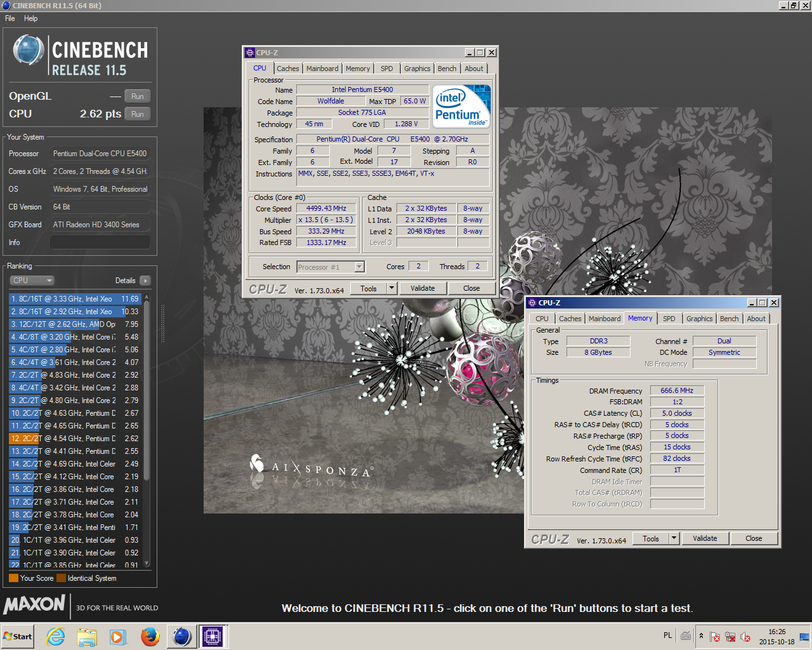The image size is (812, 650).
Task: Switch to Mainboard tab in CPU-Z processor window
Action: (x=322, y=69)
